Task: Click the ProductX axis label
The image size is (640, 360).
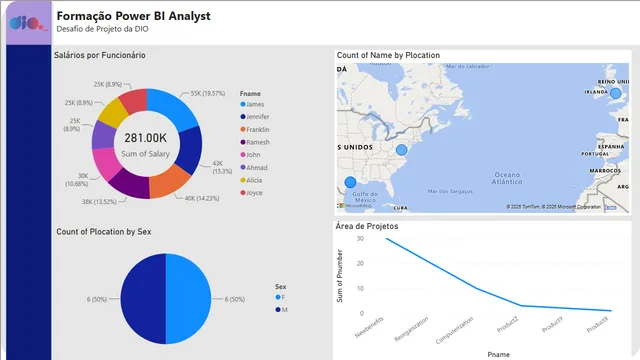Action: (x=598, y=324)
